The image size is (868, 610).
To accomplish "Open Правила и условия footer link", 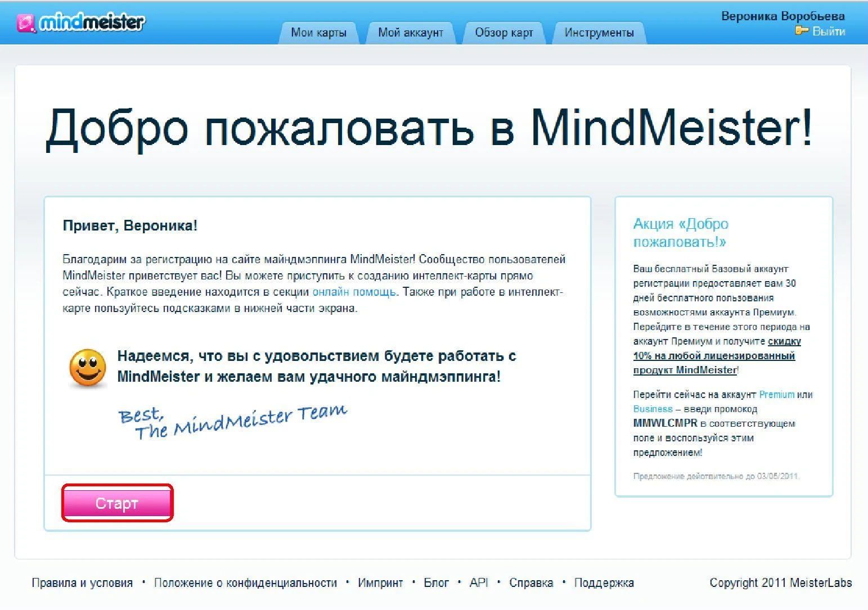I will pos(82,583).
